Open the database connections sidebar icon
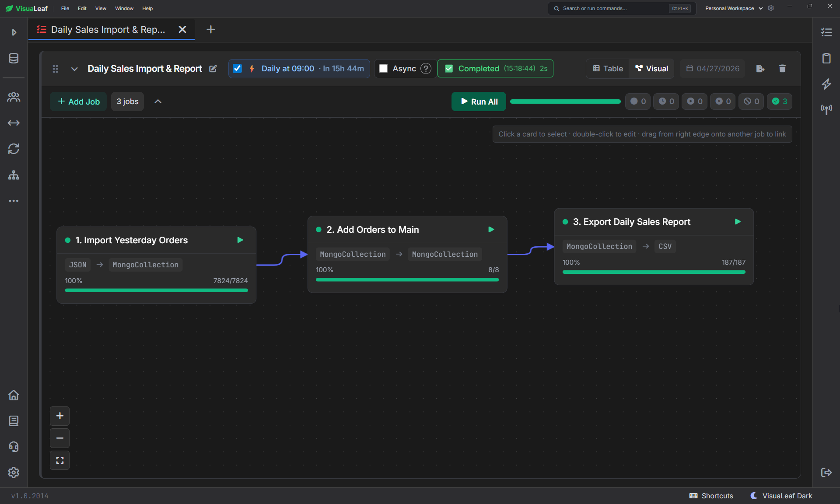840x504 pixels. 14,58
